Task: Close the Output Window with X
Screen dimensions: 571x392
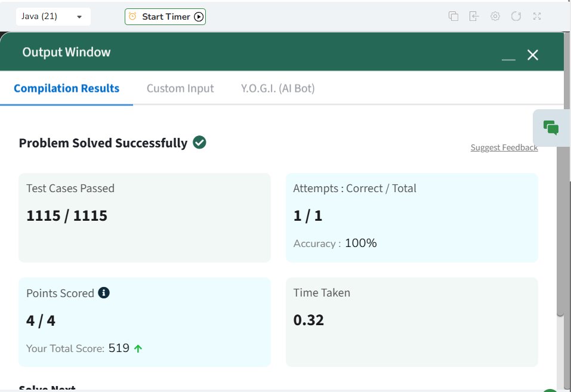Action: pyautogui.click(x=533, y=55)
